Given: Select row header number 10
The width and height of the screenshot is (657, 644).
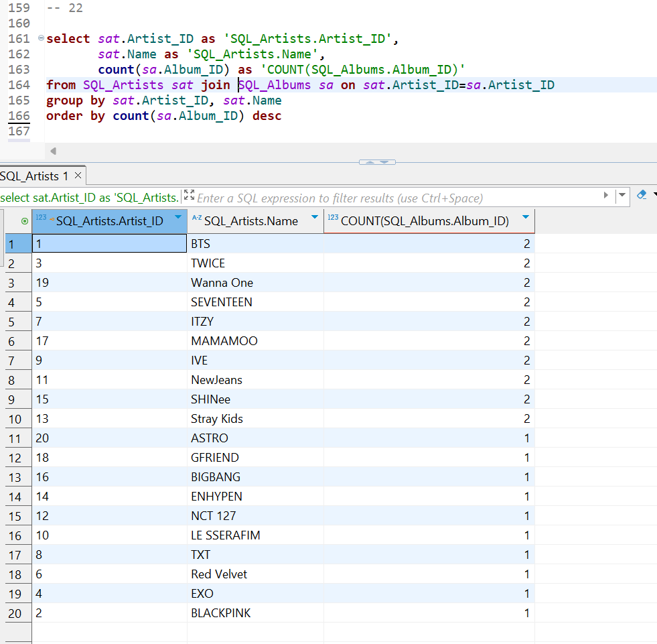Looking at the screenshot, I should [x=19, y=419].
